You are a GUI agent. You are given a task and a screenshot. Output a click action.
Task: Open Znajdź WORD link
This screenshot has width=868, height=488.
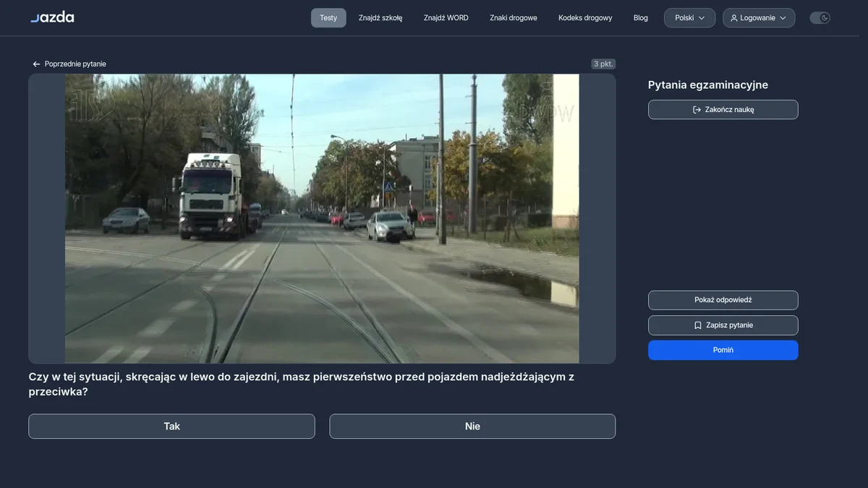pyautogui.click(x=446, y=18)
